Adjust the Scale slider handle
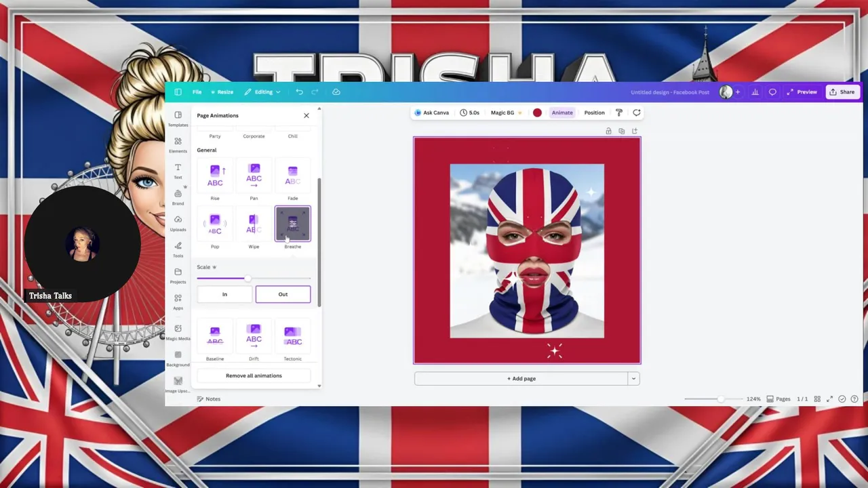This screenshot has height=488, width=868. [248, 279]
